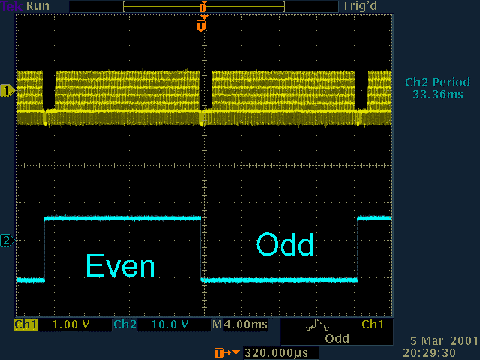Click the channel 1 ground marker

point(7,91)
